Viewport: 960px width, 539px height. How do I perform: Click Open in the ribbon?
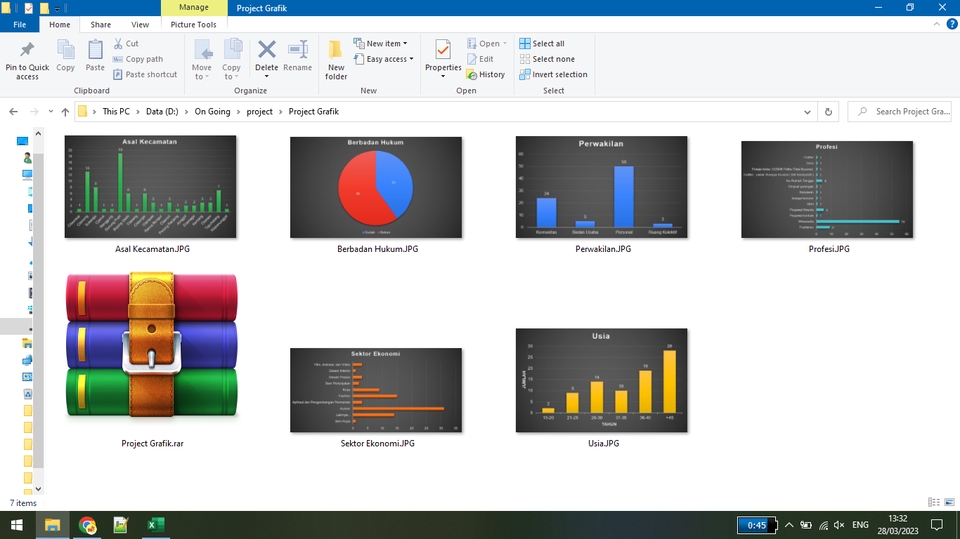487,43
